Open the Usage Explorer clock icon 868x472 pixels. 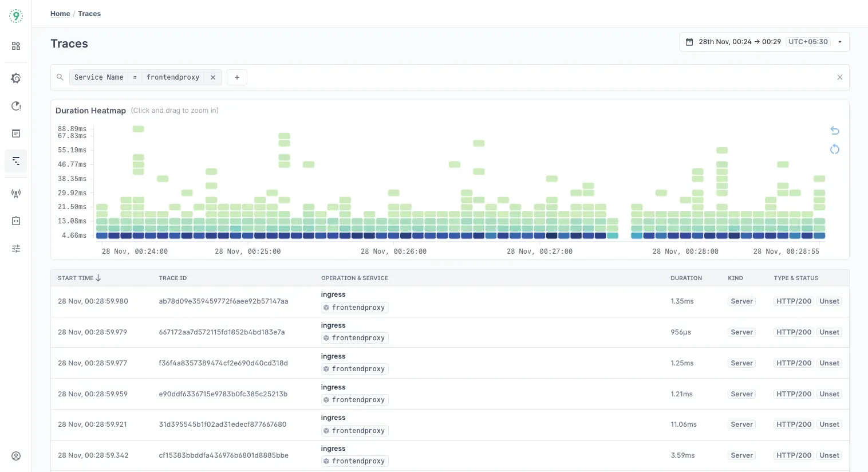click(15, 106)
